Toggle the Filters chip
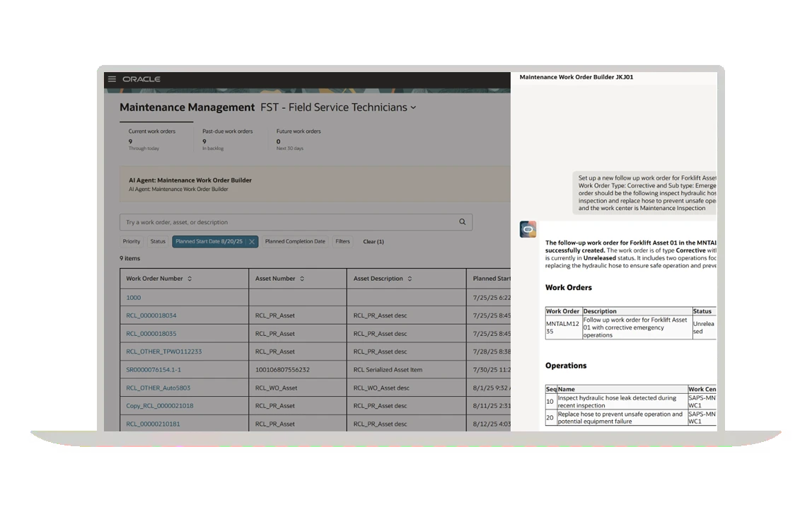The image size is (812, 512). click(342, 242)
